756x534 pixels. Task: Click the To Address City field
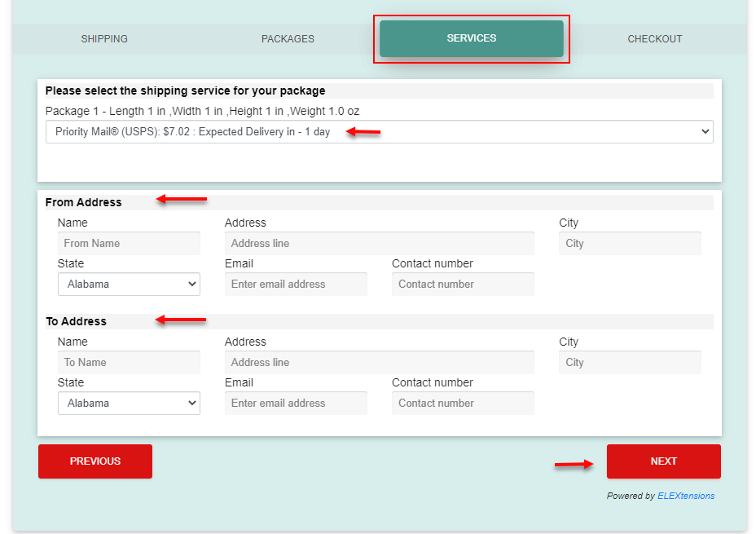630,362
